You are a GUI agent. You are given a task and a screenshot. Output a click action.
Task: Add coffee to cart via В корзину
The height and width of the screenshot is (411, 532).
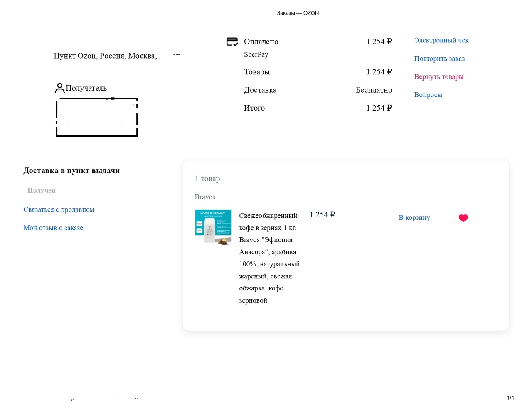click(414, 217)
